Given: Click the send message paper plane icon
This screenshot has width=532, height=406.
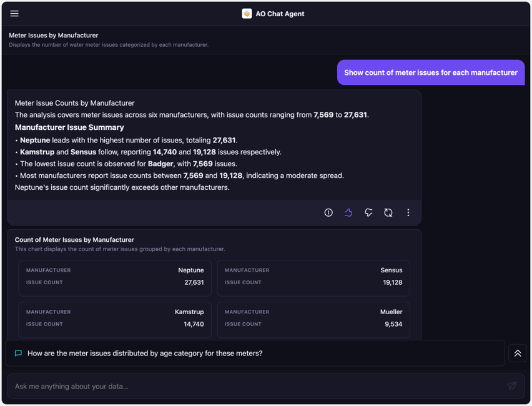Looking at the screenshot, I should point(511,386).
